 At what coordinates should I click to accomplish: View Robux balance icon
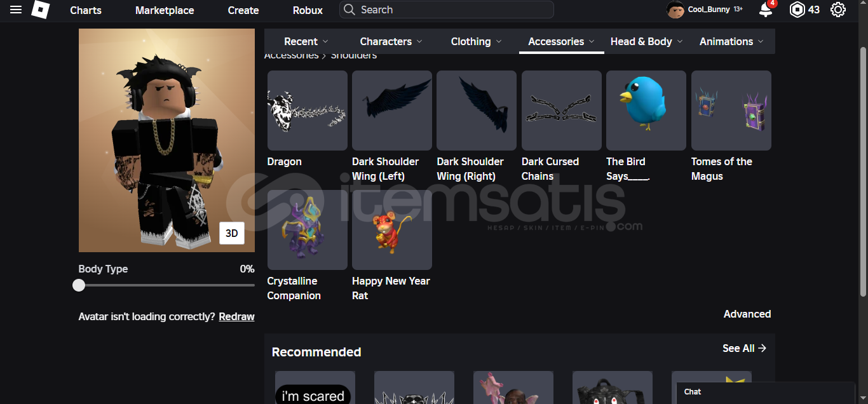[797, 10]
